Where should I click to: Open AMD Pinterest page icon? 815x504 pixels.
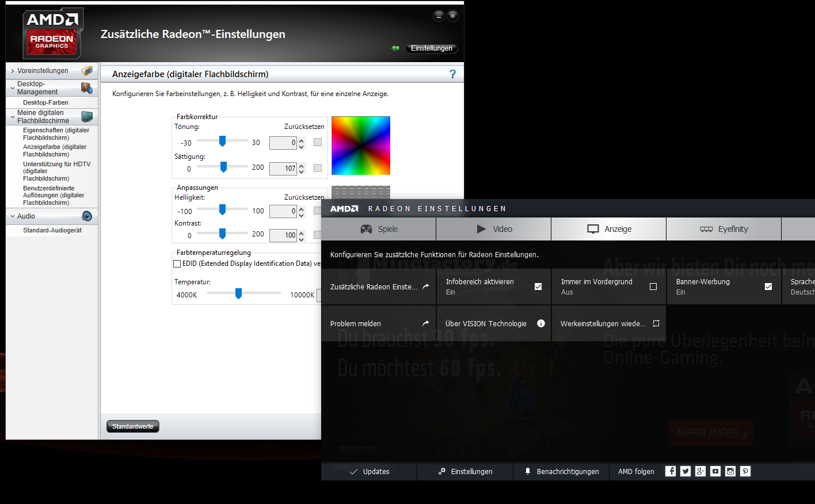(x=745, y=471)
